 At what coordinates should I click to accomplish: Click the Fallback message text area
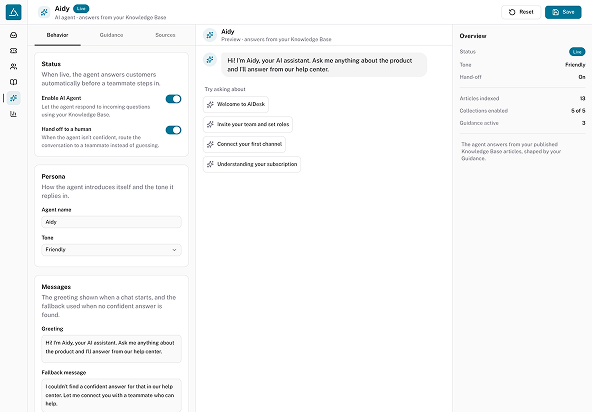(x=111, y=395)
